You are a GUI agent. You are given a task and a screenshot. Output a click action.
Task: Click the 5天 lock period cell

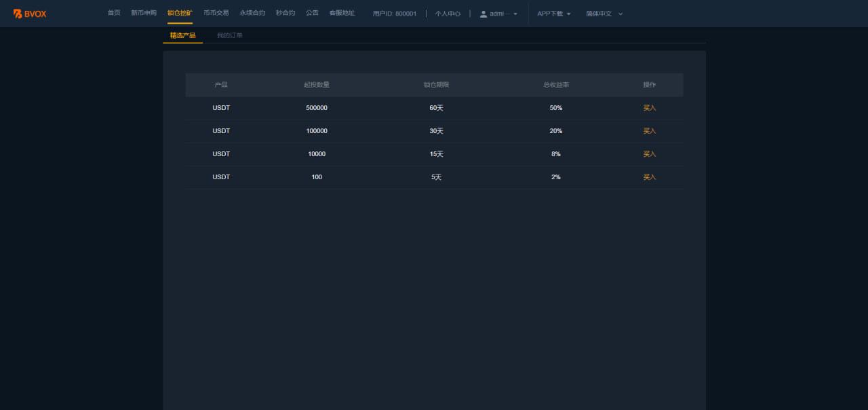436,177
